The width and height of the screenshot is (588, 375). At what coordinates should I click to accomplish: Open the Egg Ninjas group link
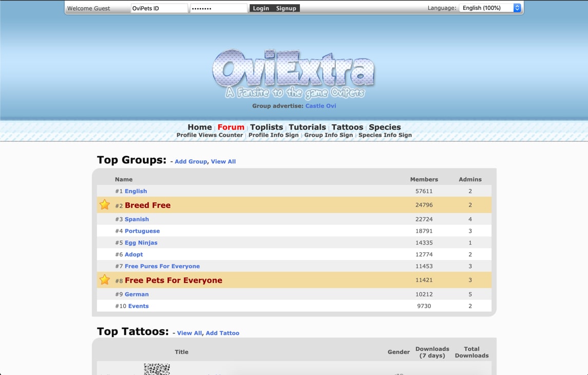point(141,242)
